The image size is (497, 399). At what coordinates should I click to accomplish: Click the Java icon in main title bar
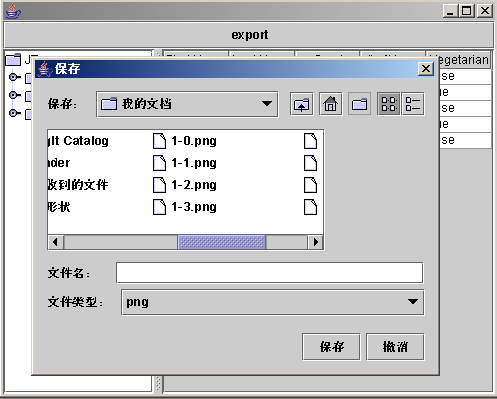point(13,11)
